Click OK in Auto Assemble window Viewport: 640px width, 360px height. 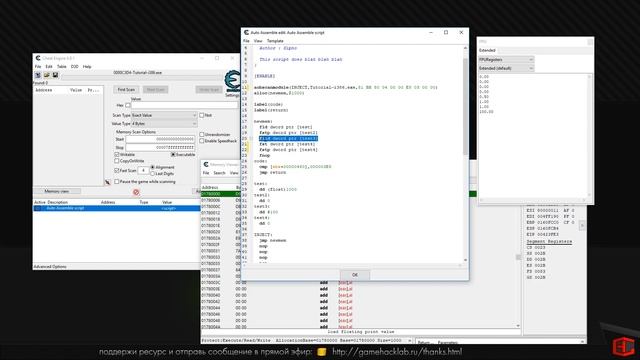pyautogui.click(x=355, y=275)
